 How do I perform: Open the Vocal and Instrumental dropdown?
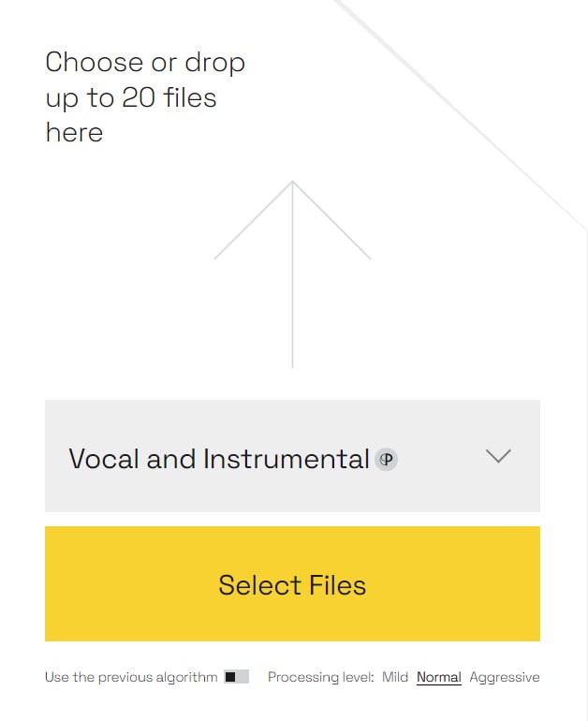[x=292, y=456]
